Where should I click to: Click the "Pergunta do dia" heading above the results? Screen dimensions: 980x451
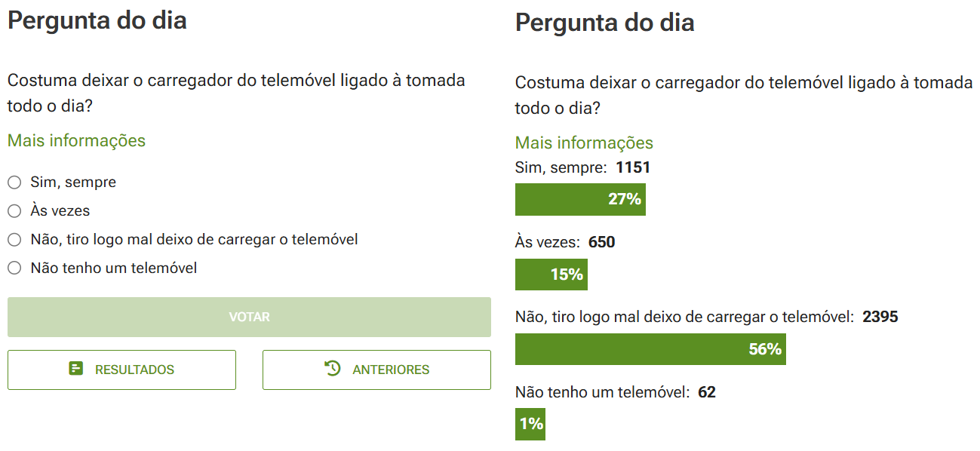click(x=604, y=23)
